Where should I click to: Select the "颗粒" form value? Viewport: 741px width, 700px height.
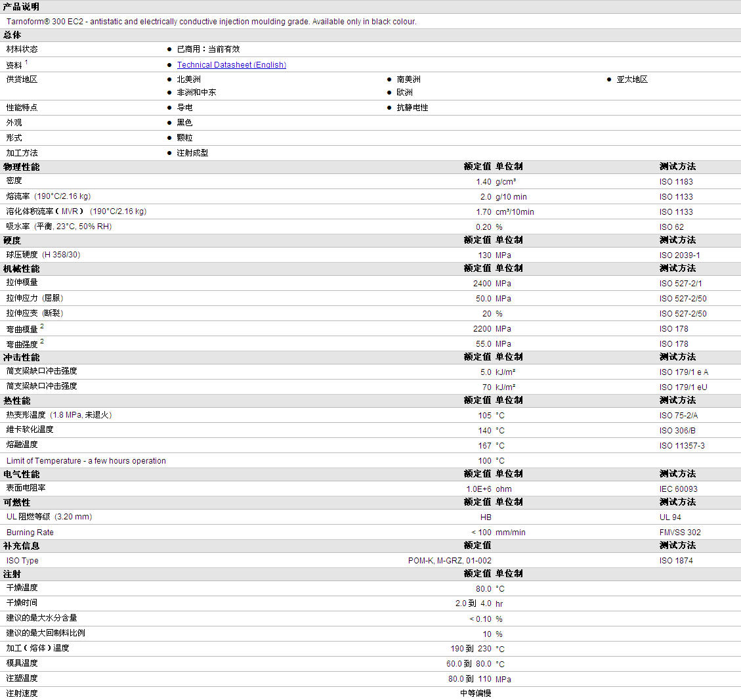(185, 138)
